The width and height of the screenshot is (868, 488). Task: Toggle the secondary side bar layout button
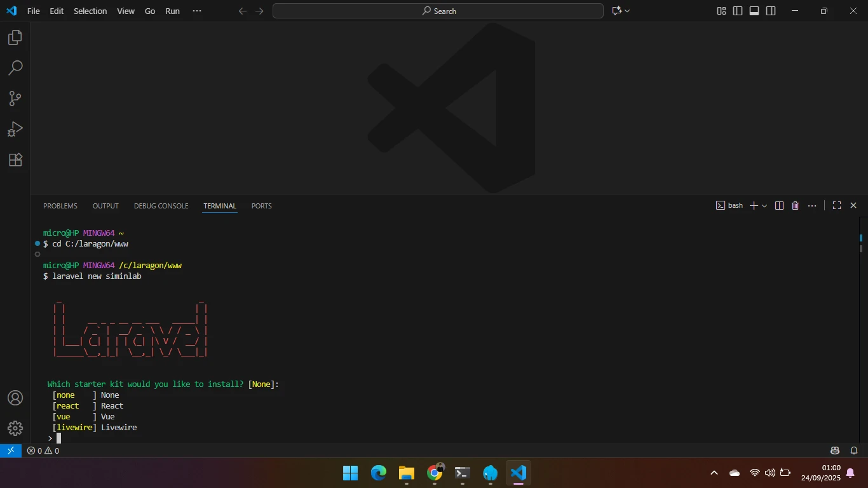point(771,11)
